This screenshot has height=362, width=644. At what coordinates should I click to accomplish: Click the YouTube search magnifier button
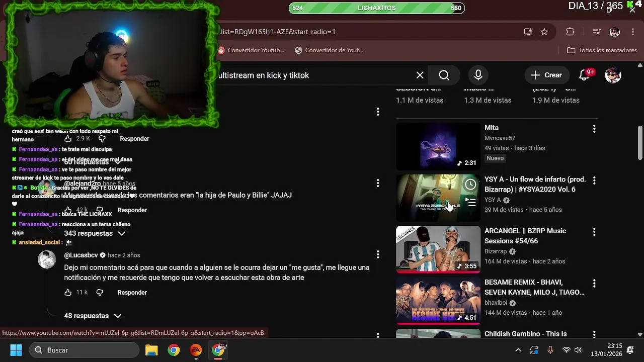[444, 75]
